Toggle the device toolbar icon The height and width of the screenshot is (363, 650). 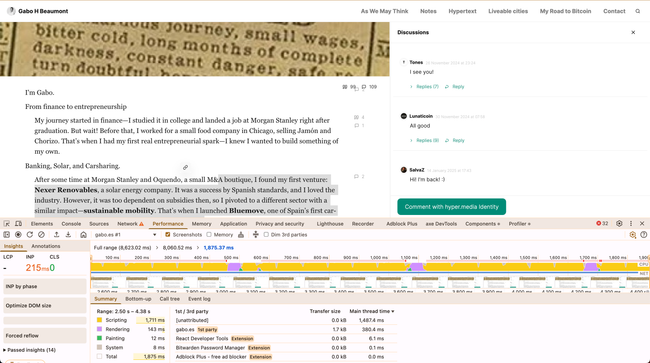point(19,224)
